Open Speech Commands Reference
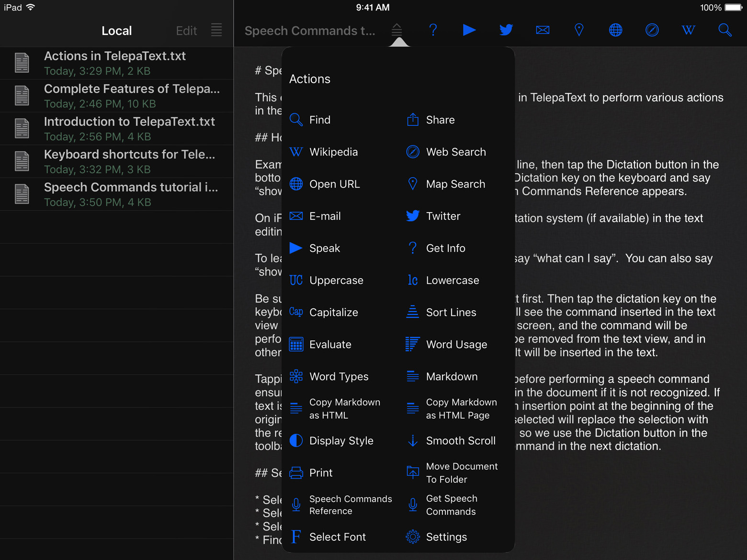The width and height of the screenshot is (747, 560). pos(341,504)
